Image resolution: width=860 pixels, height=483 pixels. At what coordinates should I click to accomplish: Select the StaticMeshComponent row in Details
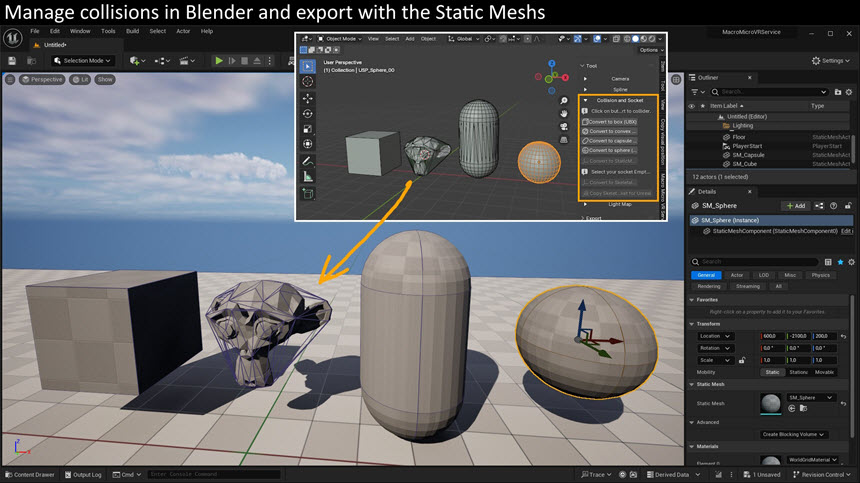point(771,231)
